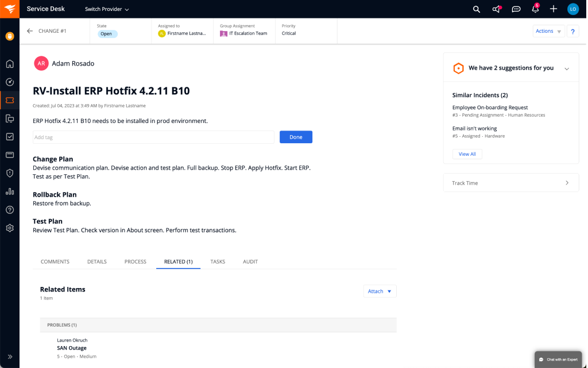Click Lauren Okruch name in problems list
588x368 pixels.
72,340
